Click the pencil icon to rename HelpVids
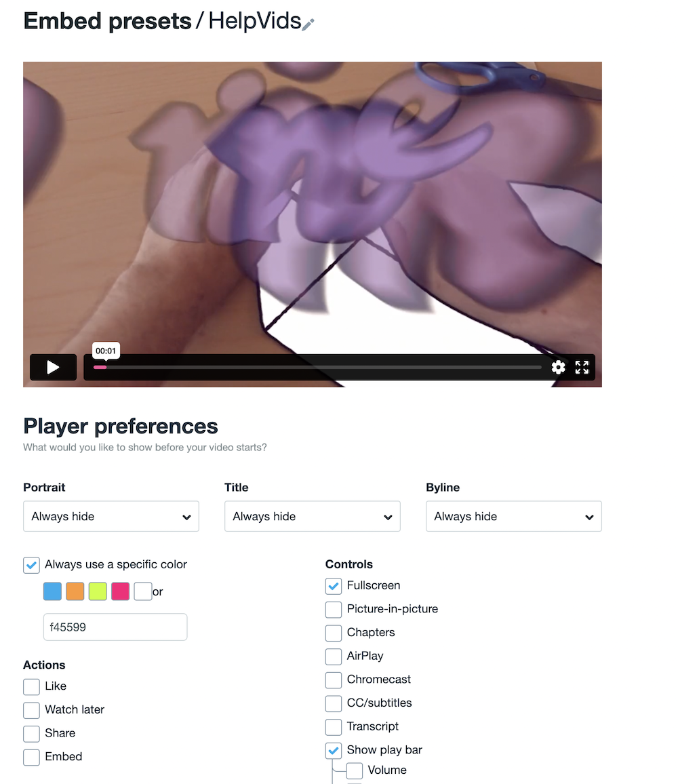This screenshot has width=678, height=784. [308, 24]
